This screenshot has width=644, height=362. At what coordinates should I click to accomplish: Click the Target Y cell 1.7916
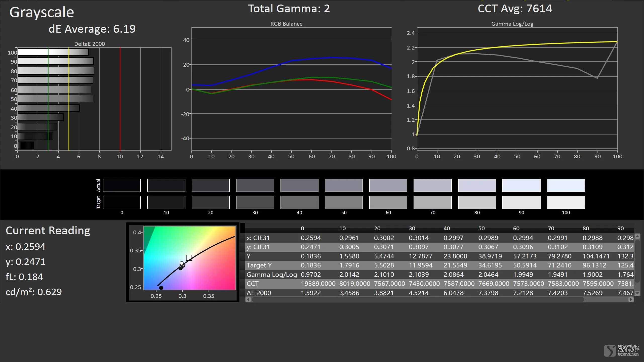click(x=349, y=265)
